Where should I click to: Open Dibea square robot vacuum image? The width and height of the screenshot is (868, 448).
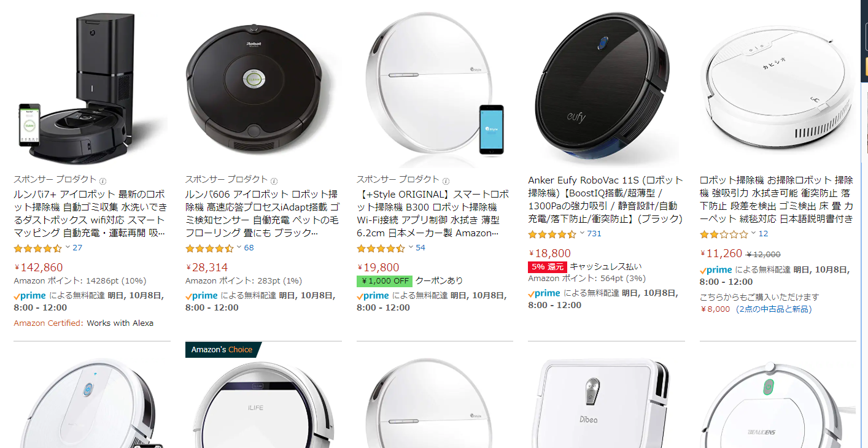point(605,403)
